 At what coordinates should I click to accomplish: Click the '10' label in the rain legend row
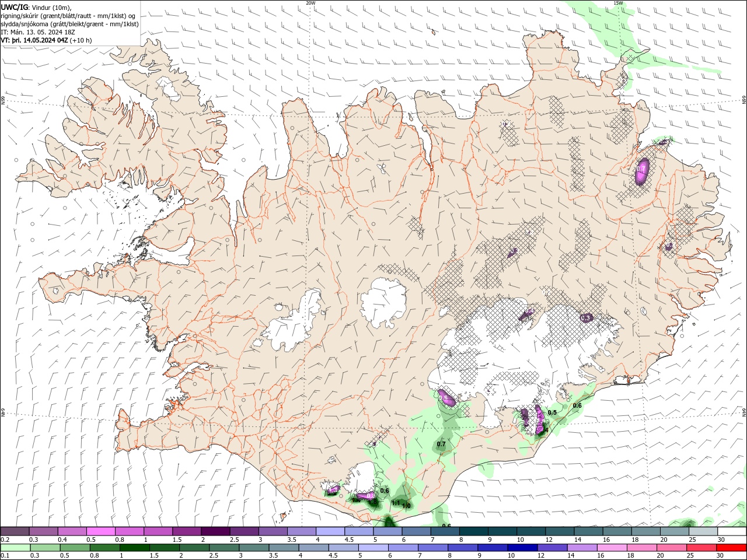click(x=511, y=556)
